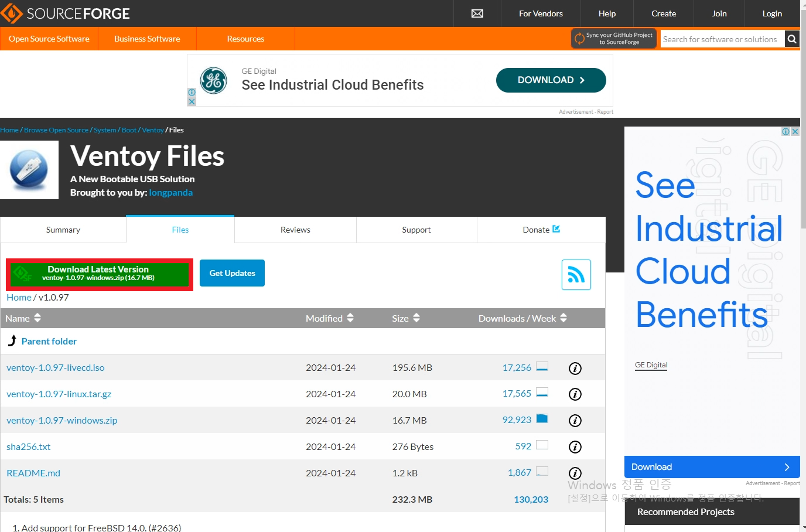Click the download bar graph for linux.tar.gz
This screenshot has width=806, height=532.
click(542, 393)
